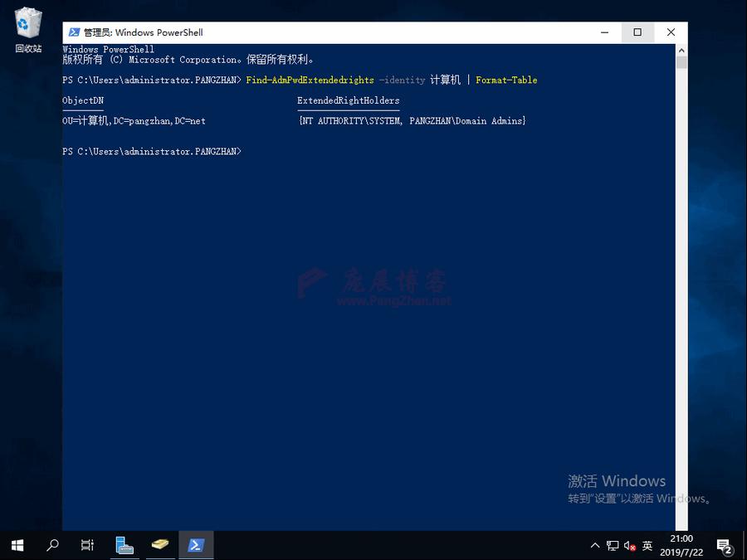Launch File Explorer from the taskbar
The width and height of the screenshot is (747, 560).
[124, 545]
